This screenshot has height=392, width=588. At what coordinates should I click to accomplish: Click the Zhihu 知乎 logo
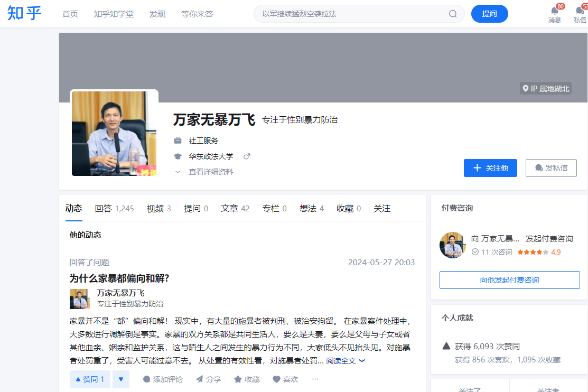pos(24,14)
